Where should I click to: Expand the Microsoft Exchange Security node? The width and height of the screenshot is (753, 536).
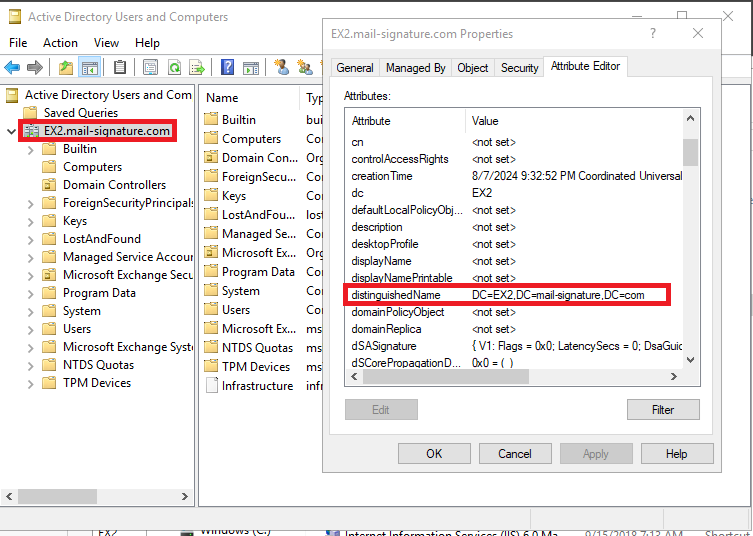pos(31,275)
